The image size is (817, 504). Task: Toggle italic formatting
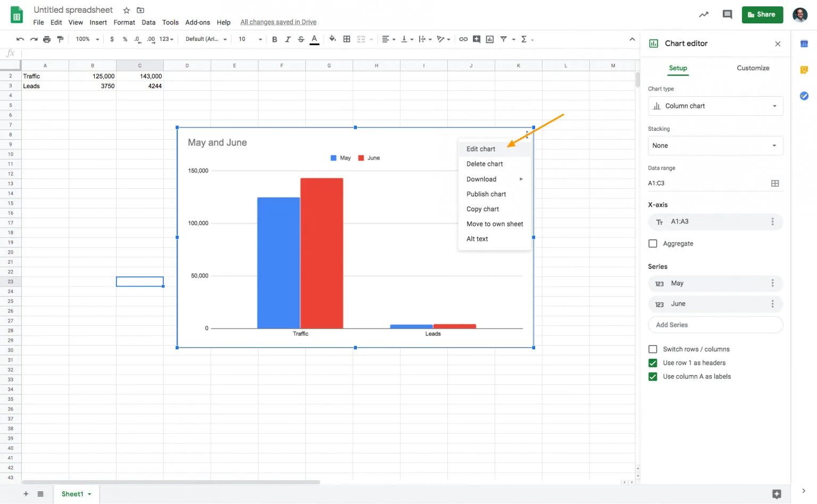coord(288,39)
